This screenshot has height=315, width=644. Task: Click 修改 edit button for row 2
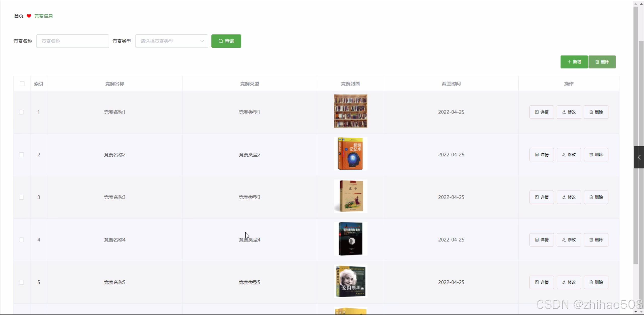(x=569, y=155)
